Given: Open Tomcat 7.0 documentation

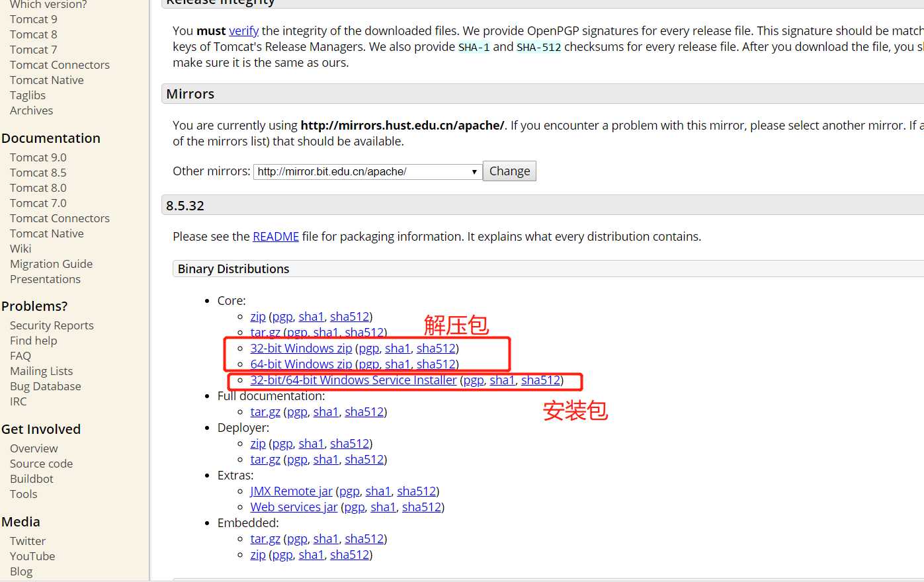Looking at the screenshot, I should 38,203.
